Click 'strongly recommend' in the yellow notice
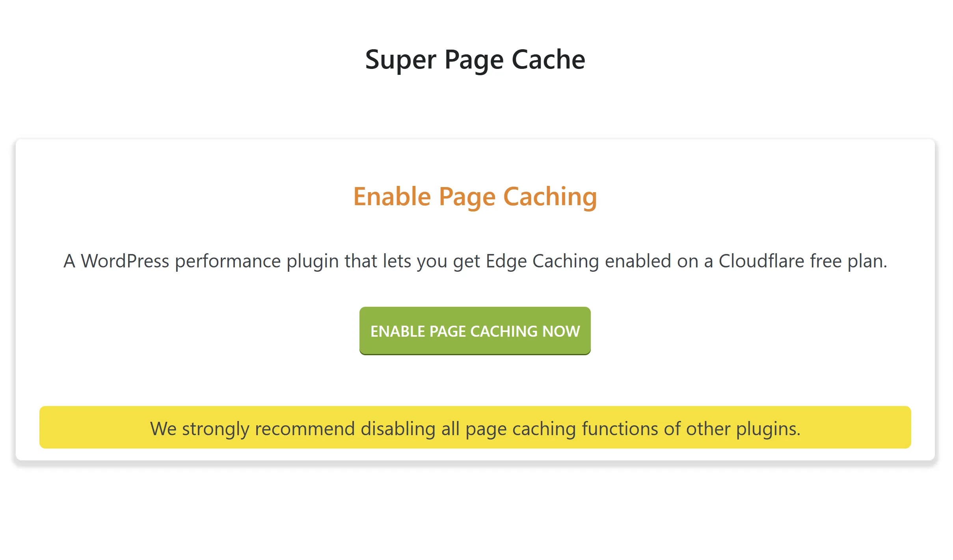 [268, 429]
